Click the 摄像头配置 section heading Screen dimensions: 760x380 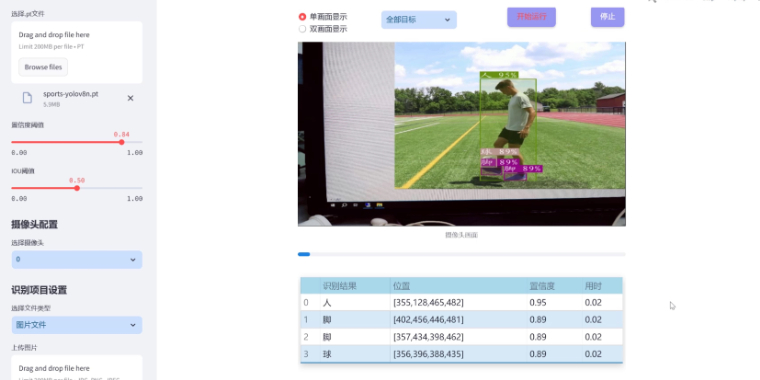34,224
